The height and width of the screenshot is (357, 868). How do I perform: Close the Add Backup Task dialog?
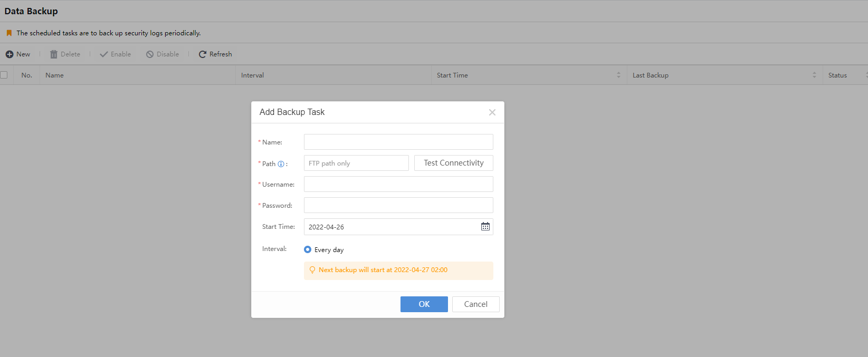492,112
